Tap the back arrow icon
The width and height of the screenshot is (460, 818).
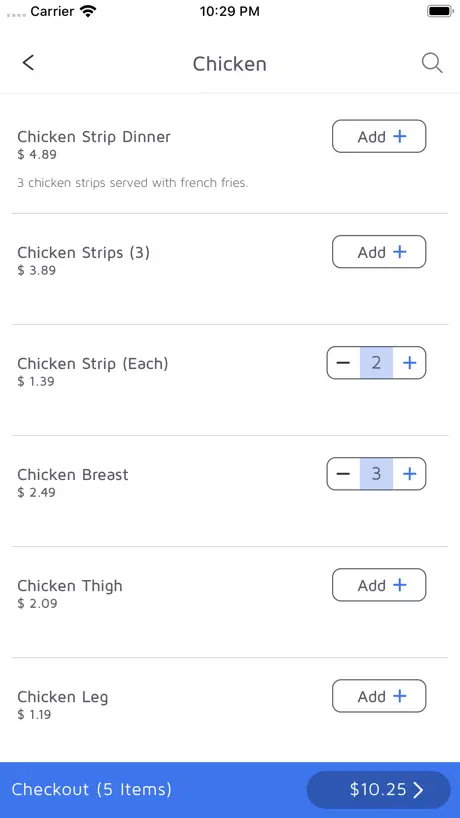click(x=28, y=63)
